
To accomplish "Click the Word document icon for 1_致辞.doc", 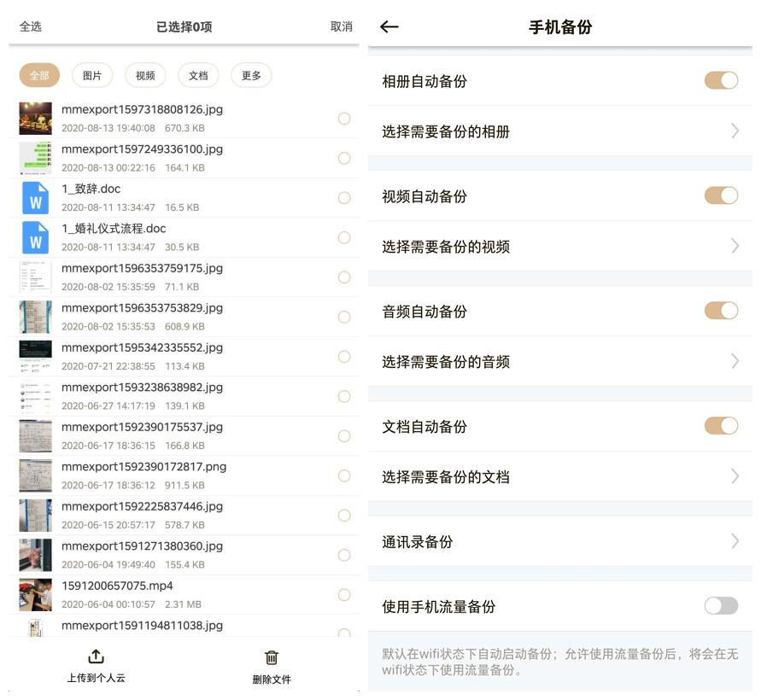I will [x=33, y=198].
